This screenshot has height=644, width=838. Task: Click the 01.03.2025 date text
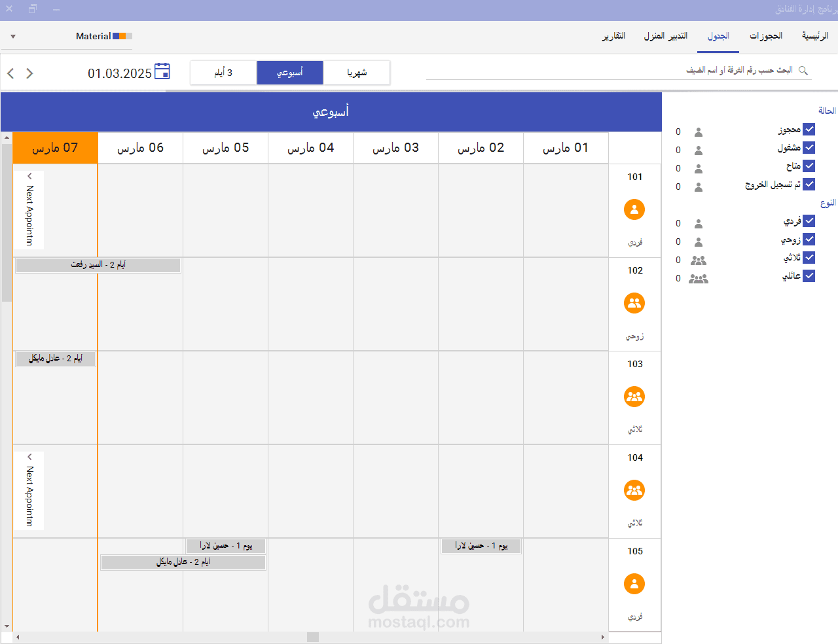click(120, 73)
